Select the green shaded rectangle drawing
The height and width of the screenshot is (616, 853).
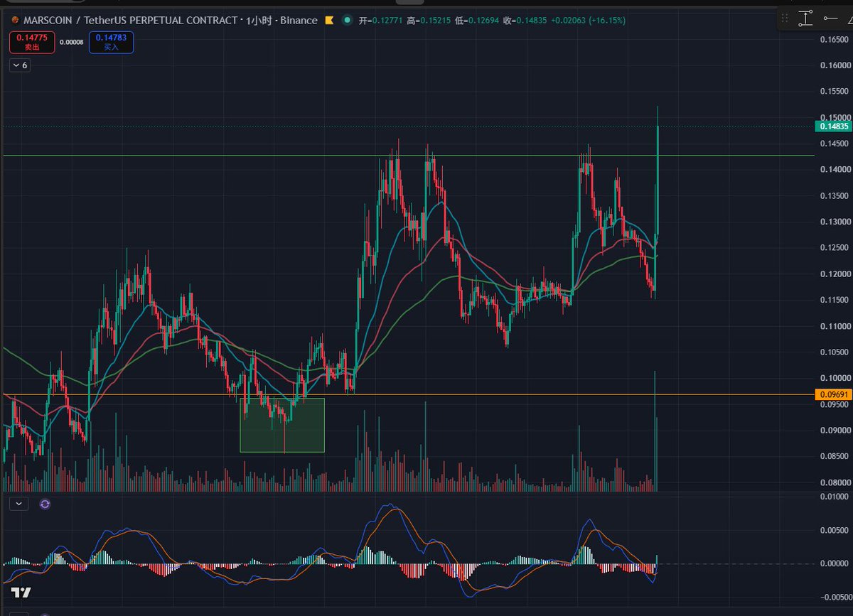point(282,425)
